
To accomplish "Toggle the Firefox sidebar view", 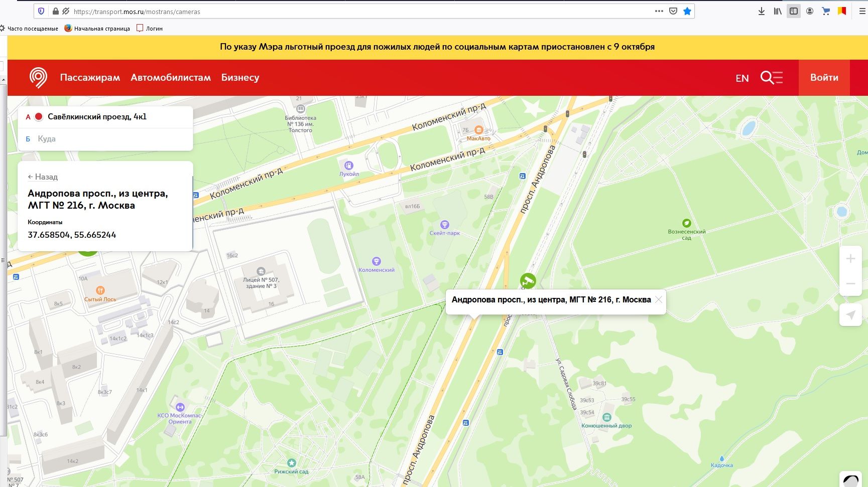I will click(x=794, y=11).
